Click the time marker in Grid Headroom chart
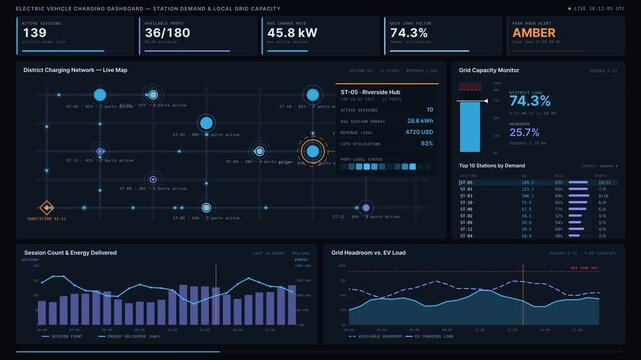The width and height of the screenshot is (641, 360). click(523, 294)
